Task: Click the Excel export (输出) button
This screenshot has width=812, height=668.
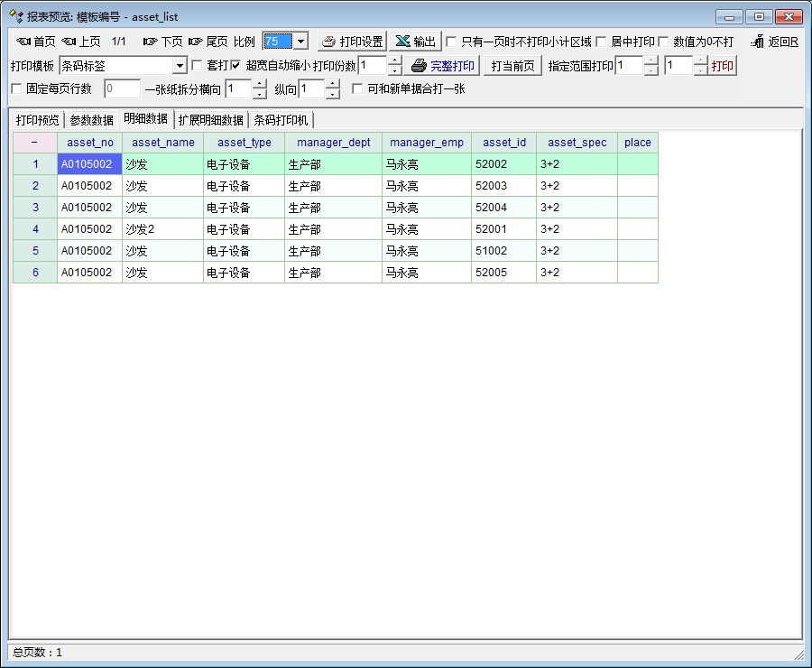Action: [x=415, y=42]
